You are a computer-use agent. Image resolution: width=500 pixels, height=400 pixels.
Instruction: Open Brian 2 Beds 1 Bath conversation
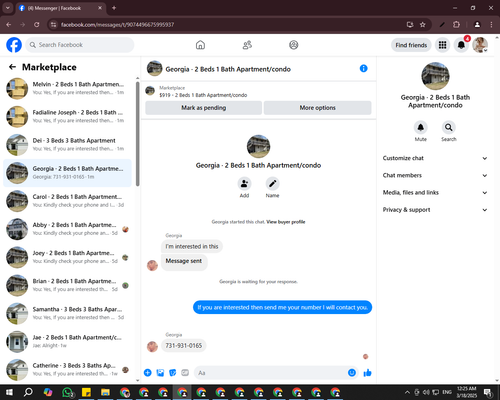coord(68,285)
